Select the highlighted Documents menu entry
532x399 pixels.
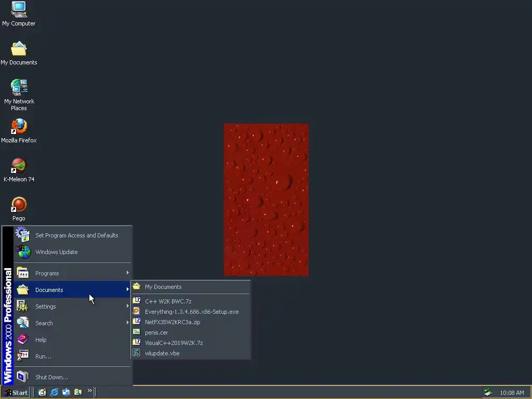72,290
